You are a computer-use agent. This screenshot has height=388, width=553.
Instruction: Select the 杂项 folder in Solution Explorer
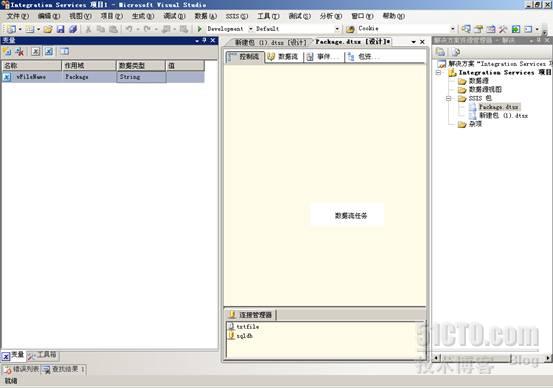pos(475,124)
